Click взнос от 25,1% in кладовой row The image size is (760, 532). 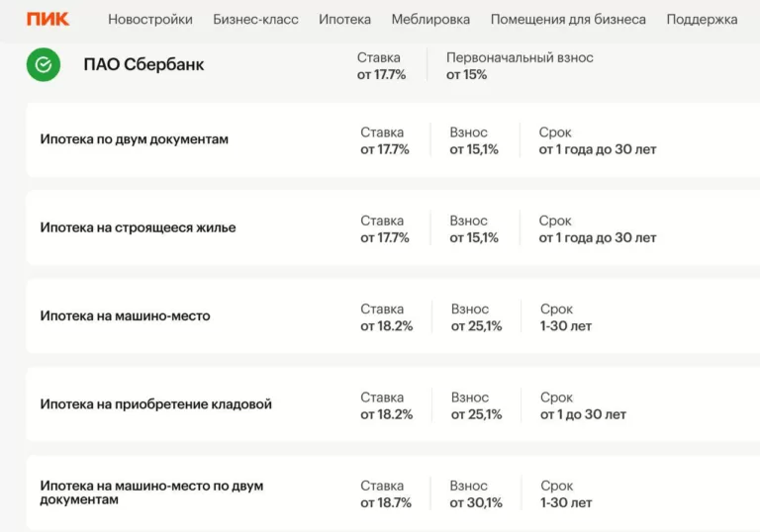(476, 414)
